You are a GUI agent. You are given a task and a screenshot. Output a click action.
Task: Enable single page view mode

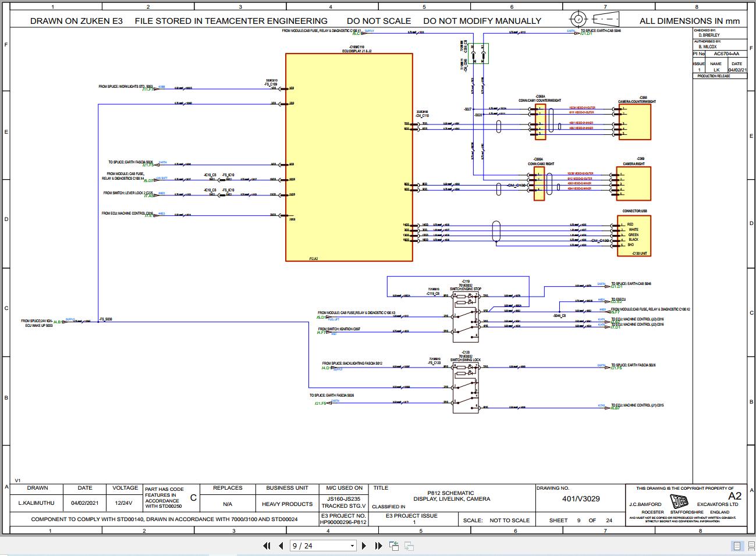(737, 546)
